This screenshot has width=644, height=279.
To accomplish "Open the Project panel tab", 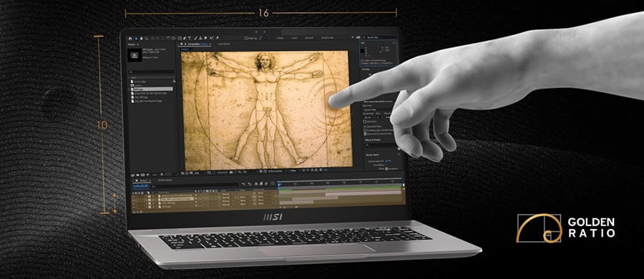I will click(x=132, y=44).
